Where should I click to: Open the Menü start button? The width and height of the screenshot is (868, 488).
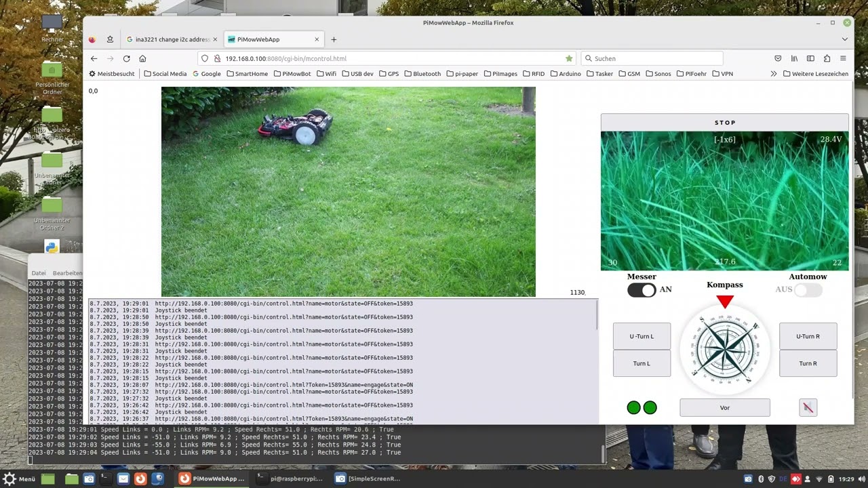click(x=19, y=479)
